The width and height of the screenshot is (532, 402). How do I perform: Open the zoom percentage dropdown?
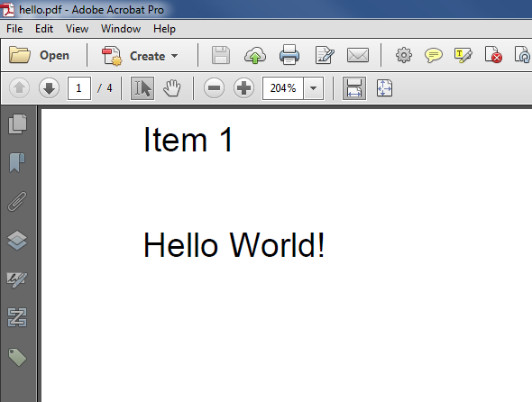pyautogui.click(x=313, y=88)
